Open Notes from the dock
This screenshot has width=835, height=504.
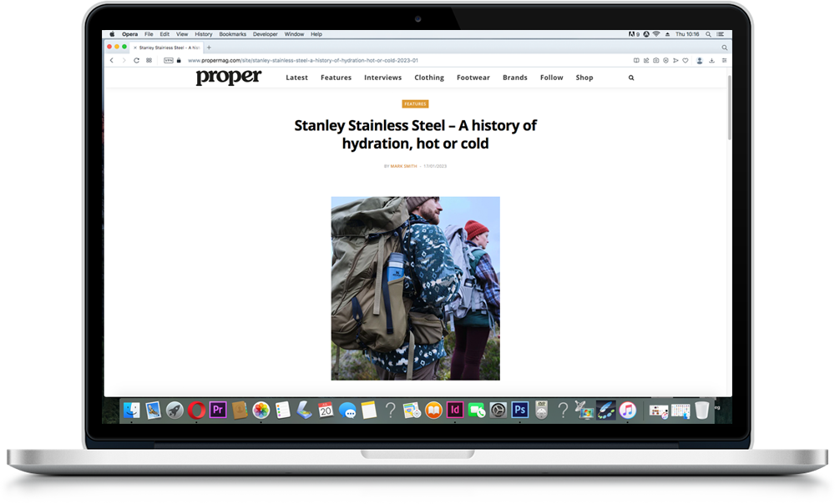(369, 411)
